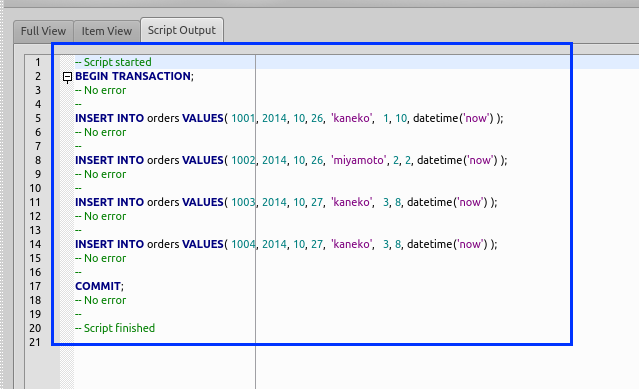Click the '-- Script started' comment line
This screenshot has height=389, width=639.
pyautogui.click(x=113, y=62)
